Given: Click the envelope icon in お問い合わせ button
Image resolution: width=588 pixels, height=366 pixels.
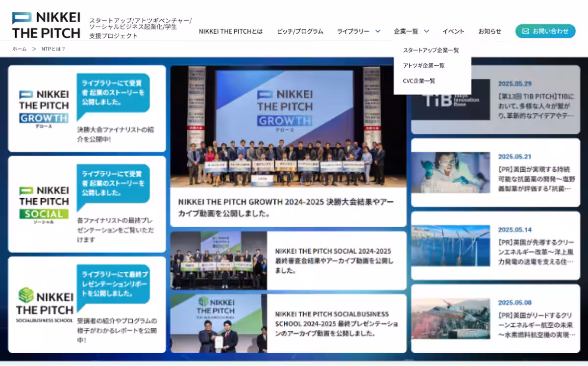Looking at the screenshot, I should click(x=525, y=31).
